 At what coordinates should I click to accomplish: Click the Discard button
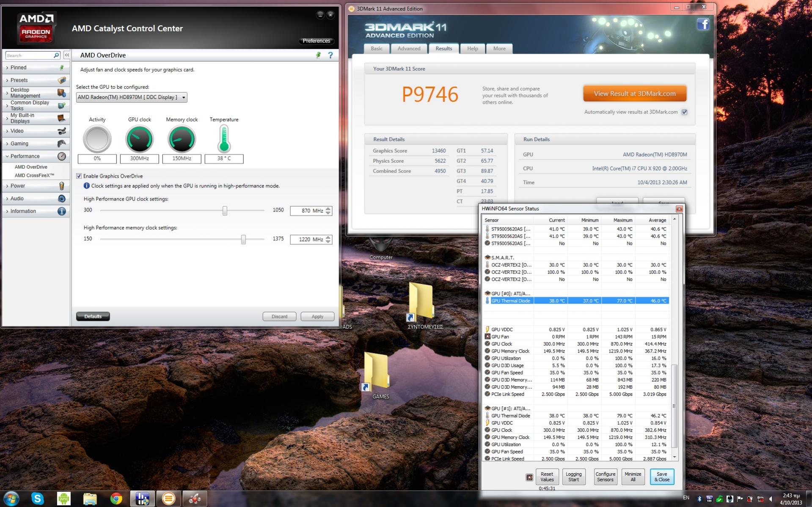[279, 316]
